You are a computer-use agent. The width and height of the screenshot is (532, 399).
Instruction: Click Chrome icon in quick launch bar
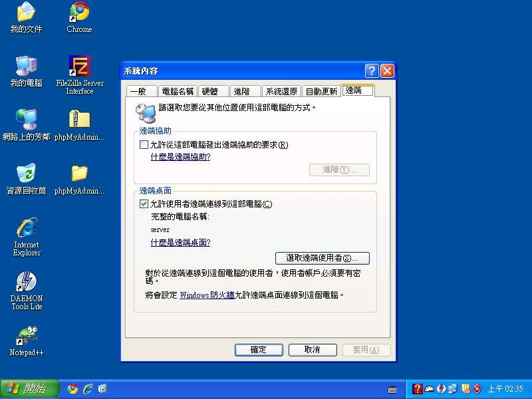(x=72, y=389)
